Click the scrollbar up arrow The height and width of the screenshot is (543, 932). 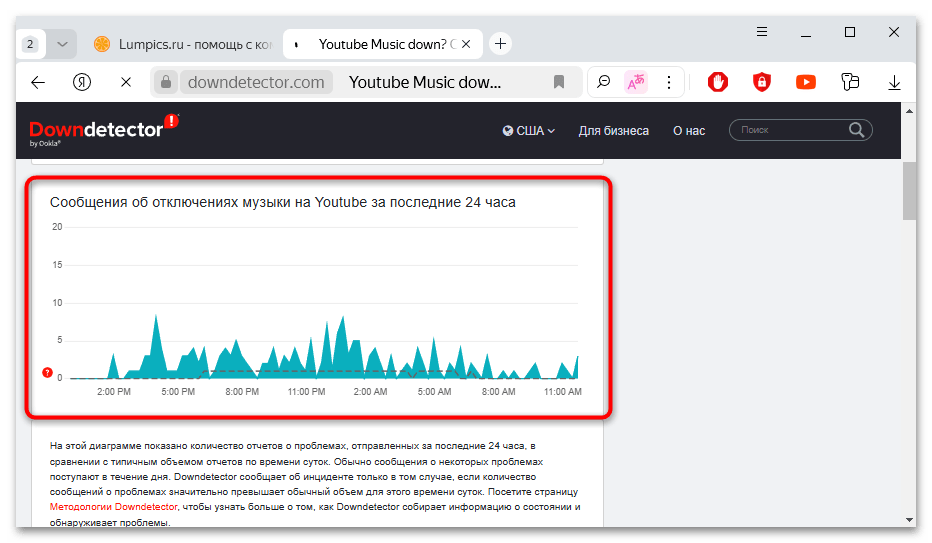click(909, 111)
